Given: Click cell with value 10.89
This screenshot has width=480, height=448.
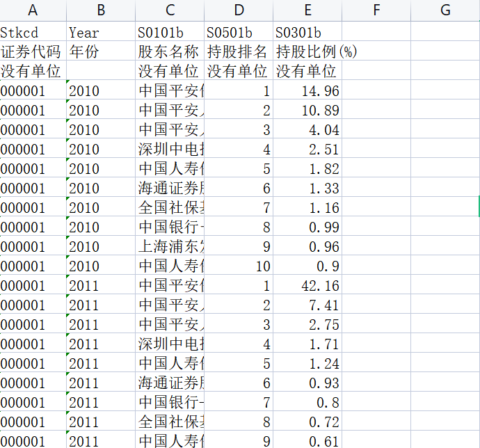Looking at the screenshot, I should 307,109.
